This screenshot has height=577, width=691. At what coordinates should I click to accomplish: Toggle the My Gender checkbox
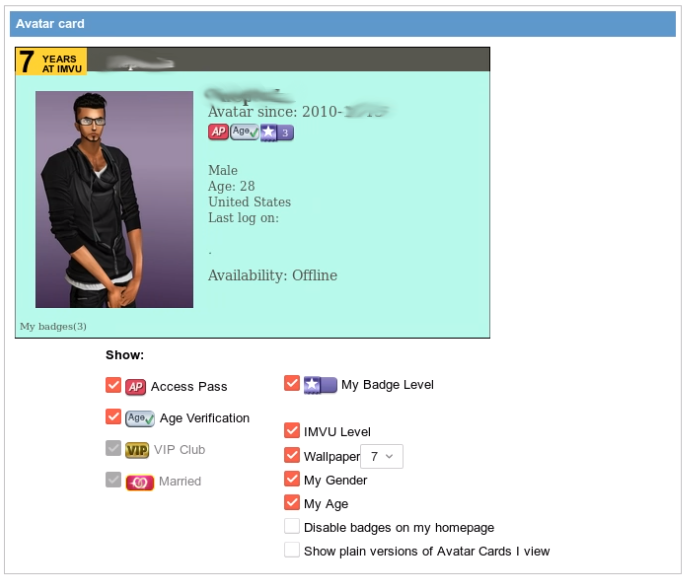[x=292, y=479]
